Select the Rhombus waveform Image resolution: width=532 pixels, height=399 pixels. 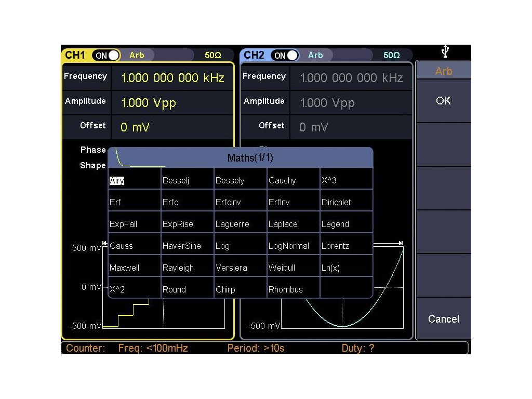pos(286,290)
